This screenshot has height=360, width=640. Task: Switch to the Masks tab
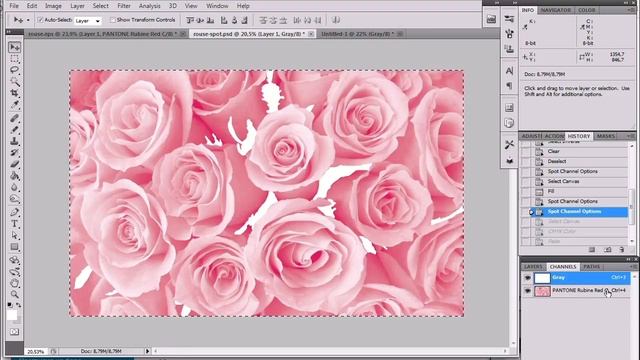coord(606,136)
